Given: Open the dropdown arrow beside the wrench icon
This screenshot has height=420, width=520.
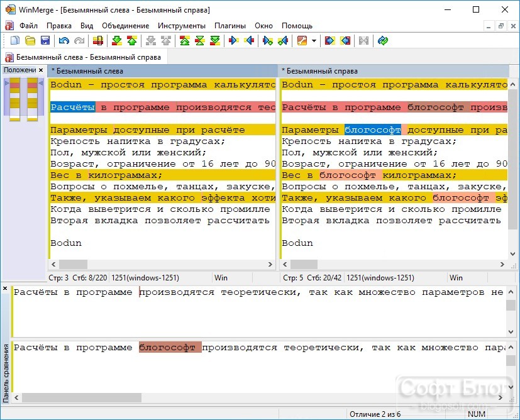Looking at the screenshot, I should [x=314, y=41].
